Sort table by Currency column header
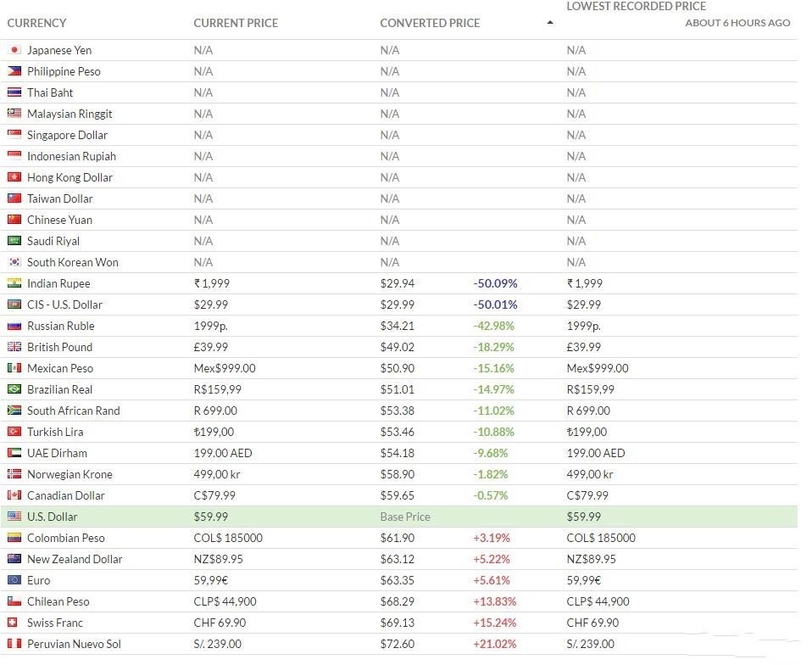The image size is (812, 665). (36, 23)
